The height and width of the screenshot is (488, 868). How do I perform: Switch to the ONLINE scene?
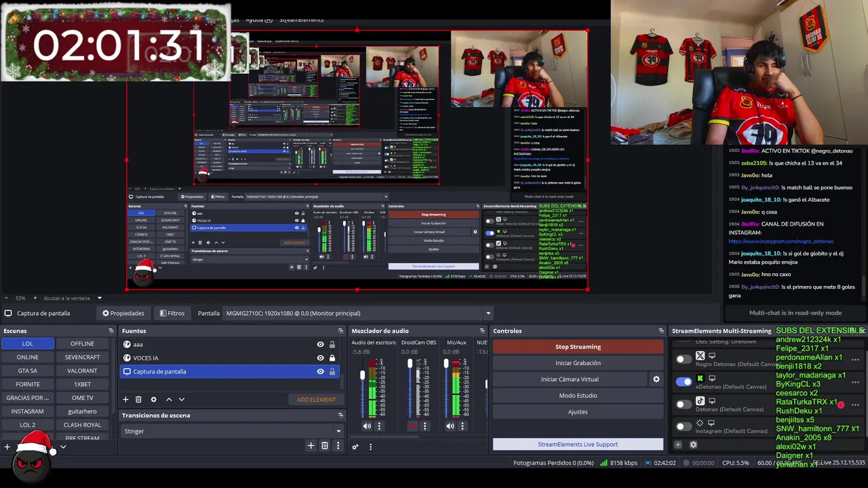28,357
